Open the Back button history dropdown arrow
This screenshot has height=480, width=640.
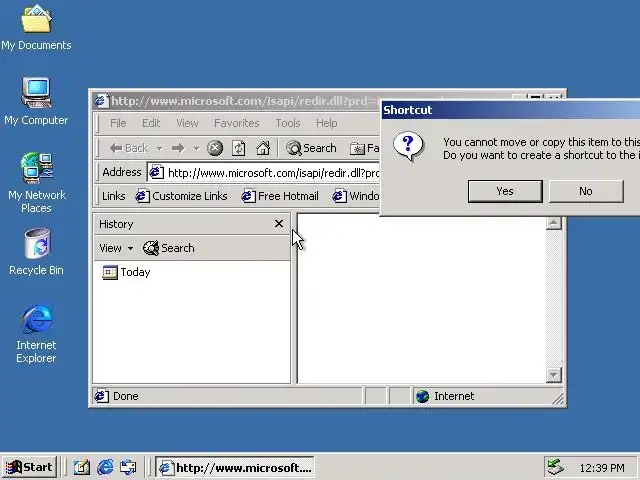(160, 148)
